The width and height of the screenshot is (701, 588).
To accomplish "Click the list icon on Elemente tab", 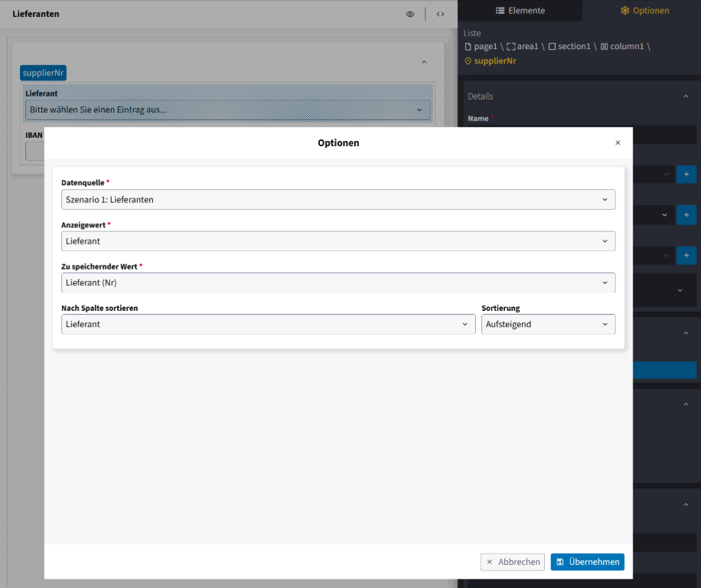I will coord(500,10).
